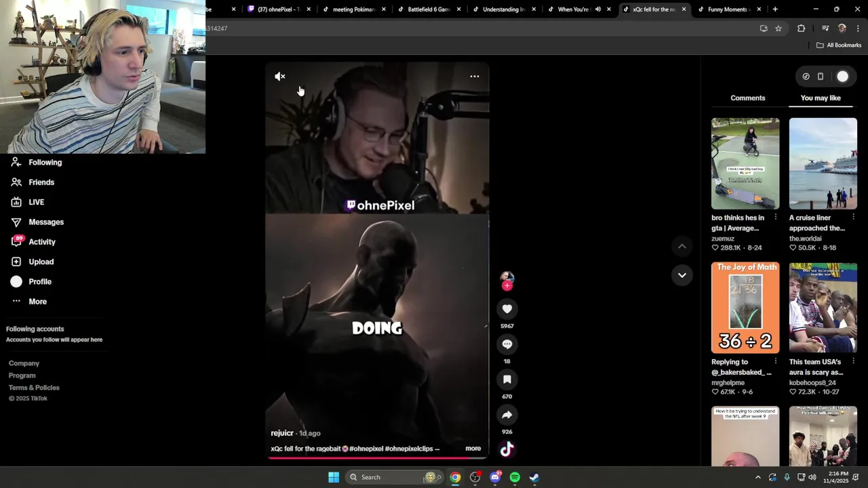Switch to the You may like tab
The image size is (868, 488).
point(821,98)
